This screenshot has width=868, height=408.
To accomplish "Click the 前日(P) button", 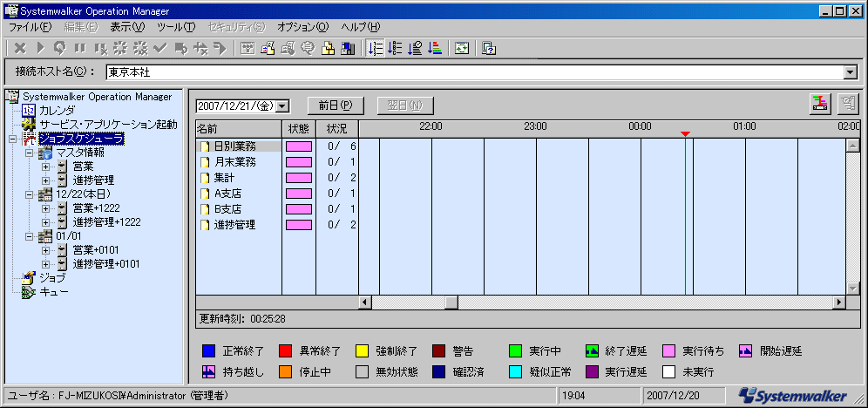I will point(336,105).
